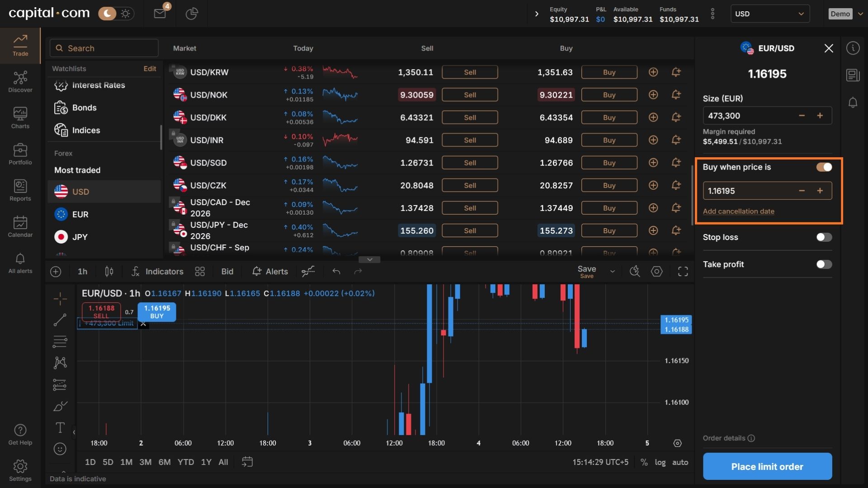
Task: Select the brush drawing tool
Action: point(60,406)
